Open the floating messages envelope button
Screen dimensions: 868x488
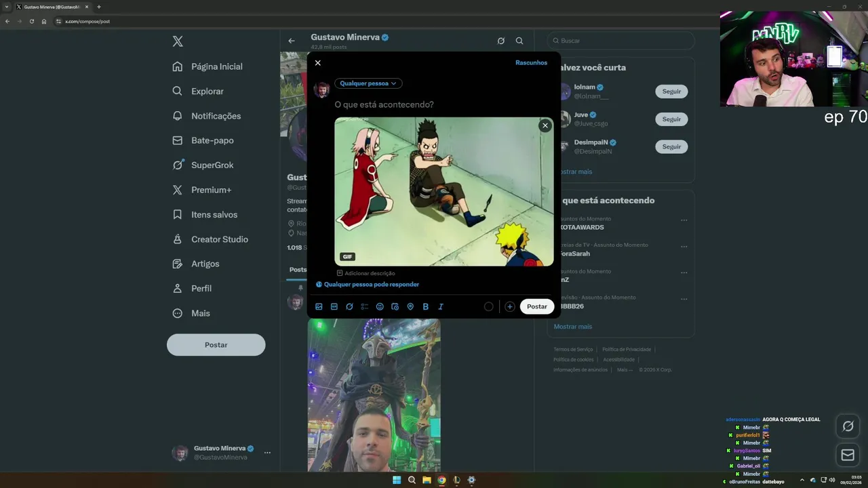click(x=848, y=455)
